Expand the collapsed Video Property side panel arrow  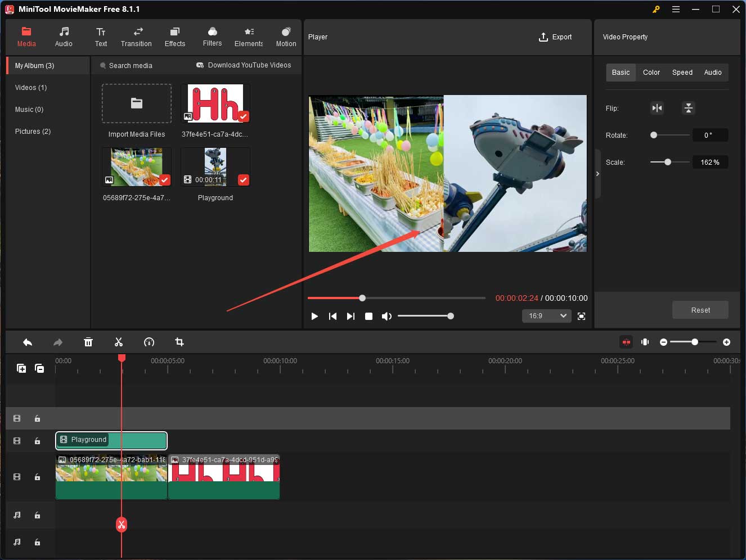point(597,174)
